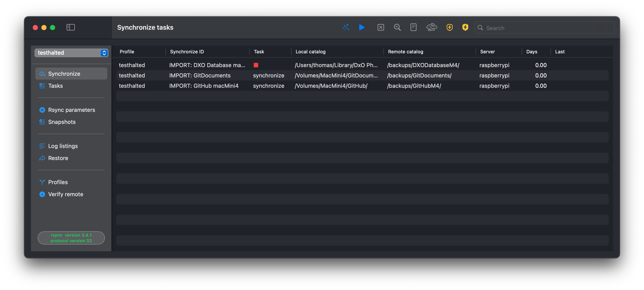Click testhalted profile cell in first row
Image resolution: width=644 pixels, height=290 pixels.
point(132,65)
